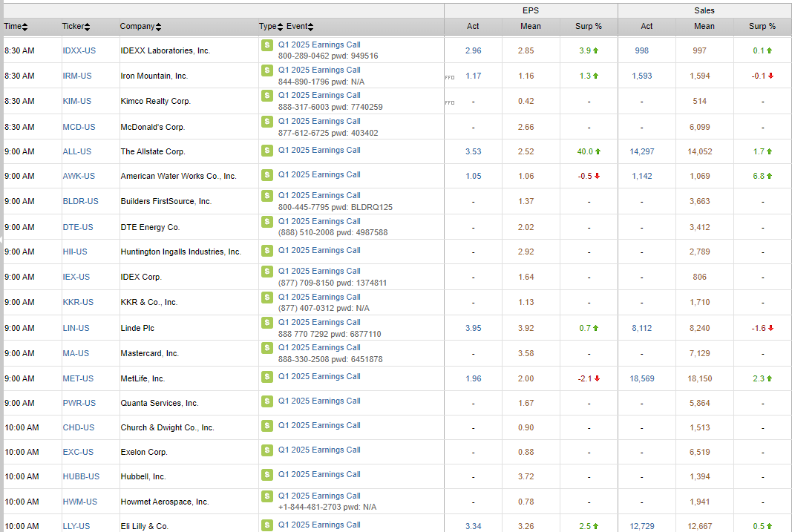Click the earnings icon in Exelon Corp. row

pos(267,450)
